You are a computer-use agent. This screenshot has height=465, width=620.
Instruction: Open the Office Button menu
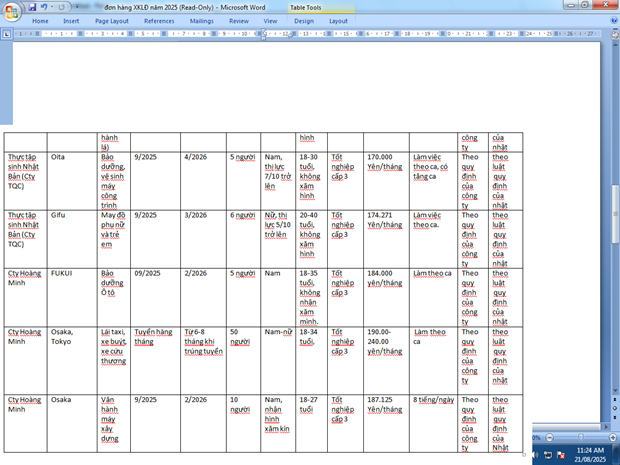pyautogui.click(x=11, y=11)
